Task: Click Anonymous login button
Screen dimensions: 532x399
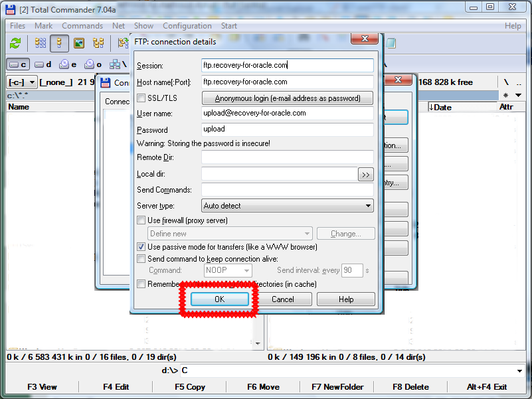Action: point(288,98)
